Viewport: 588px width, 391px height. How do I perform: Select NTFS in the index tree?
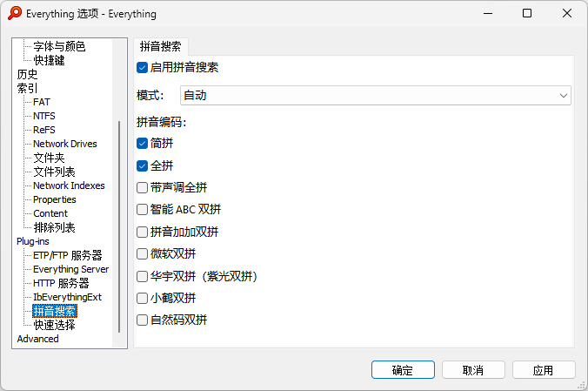click(x=44, y=116)
